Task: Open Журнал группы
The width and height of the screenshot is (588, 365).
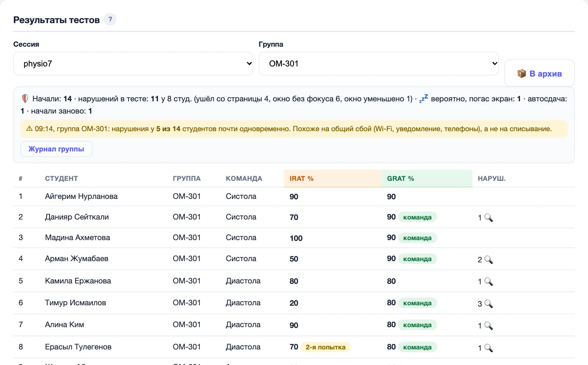Action: tap(56, 149)
